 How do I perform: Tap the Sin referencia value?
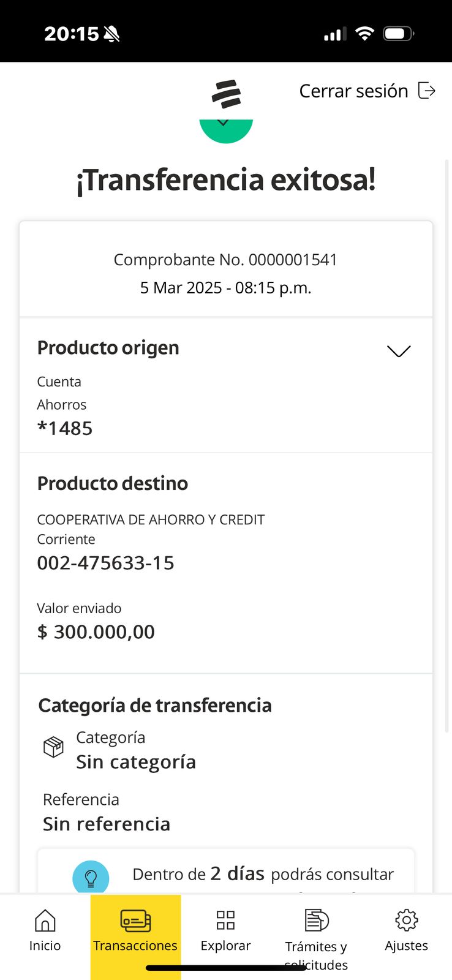click(107, 824)
